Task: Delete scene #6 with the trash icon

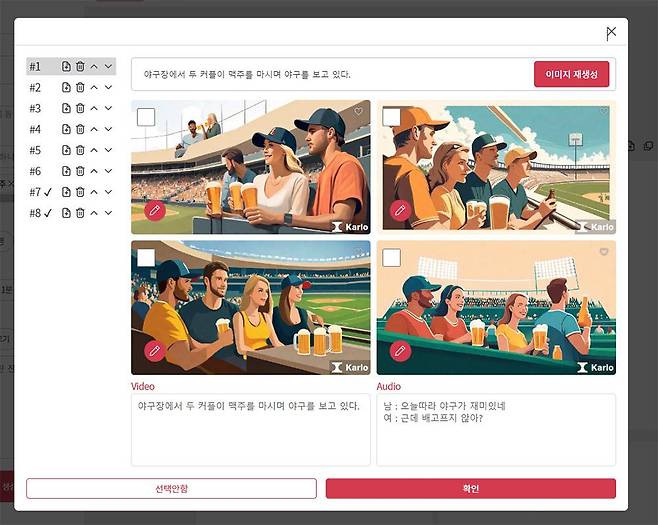Action: [x=80, y=171]
